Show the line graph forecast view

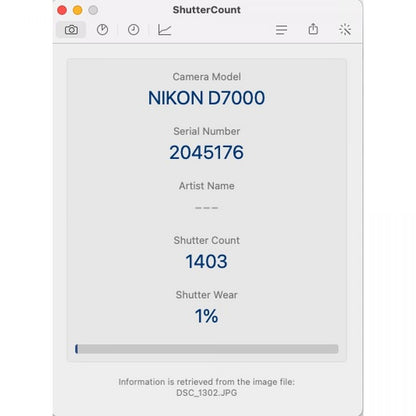(165, 30)
